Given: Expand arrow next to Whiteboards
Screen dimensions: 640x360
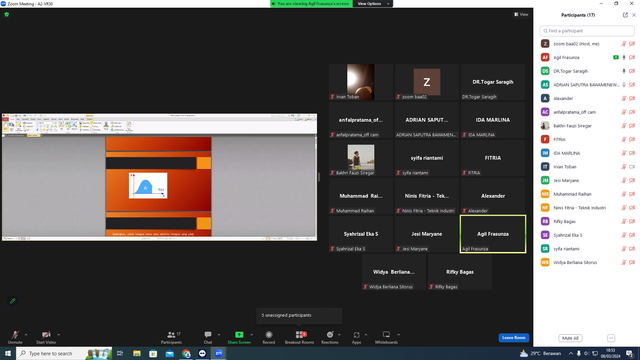Looking at the screenshot, I should coord(398,335).
